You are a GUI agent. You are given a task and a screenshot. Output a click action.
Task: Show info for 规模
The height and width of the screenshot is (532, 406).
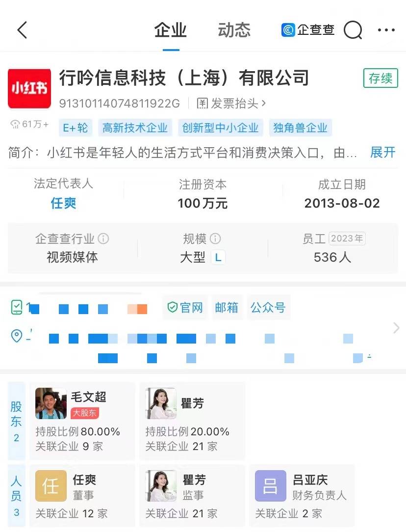(215, 239)
